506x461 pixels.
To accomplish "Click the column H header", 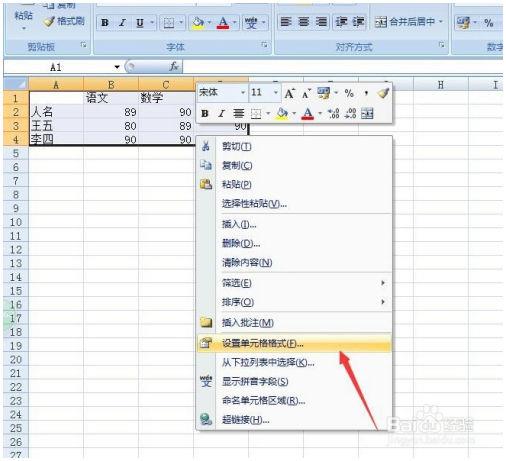I will tap(441, 85).
